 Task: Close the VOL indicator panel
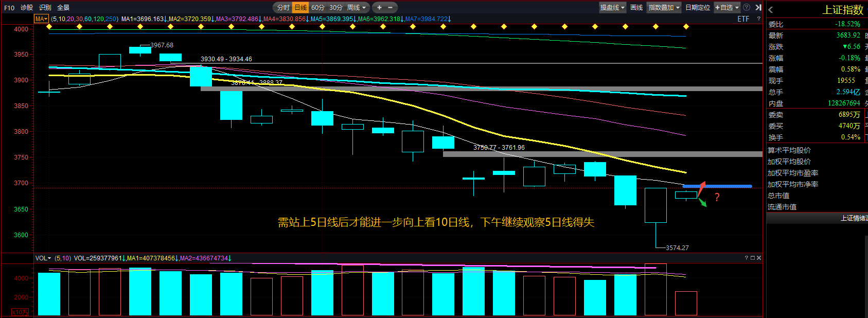coord(759,258)
